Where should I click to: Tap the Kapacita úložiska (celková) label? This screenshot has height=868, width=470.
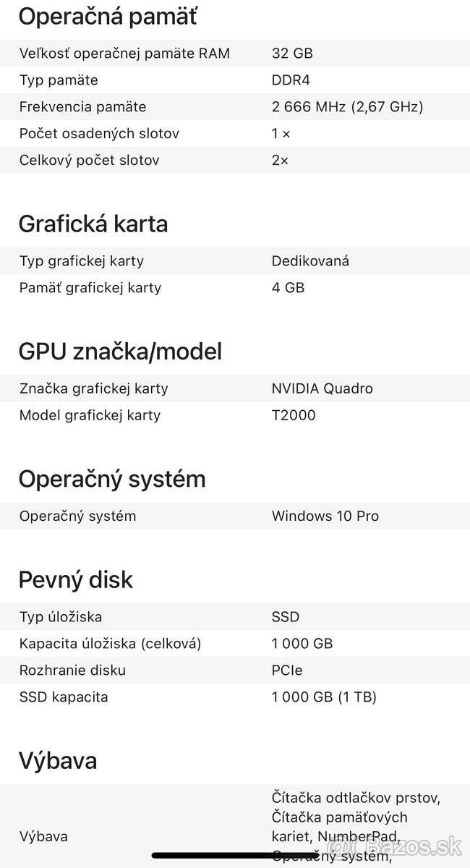110,643
